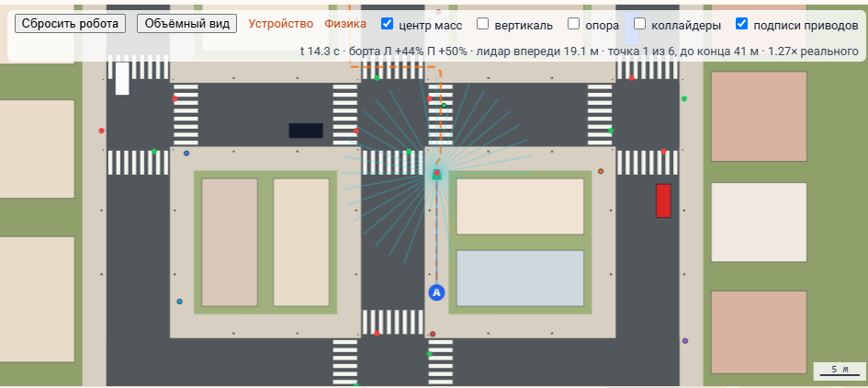Enable the опора checkbox

[573, 24]
